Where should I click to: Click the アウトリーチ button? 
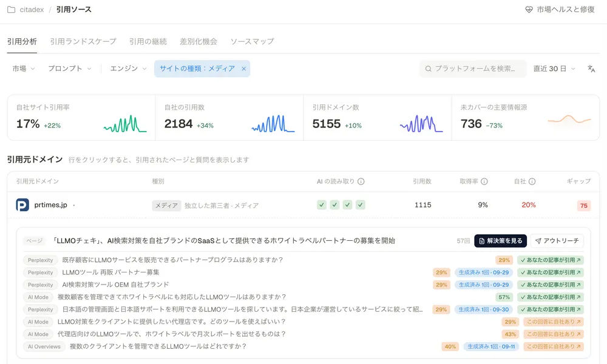click(557, 241)
